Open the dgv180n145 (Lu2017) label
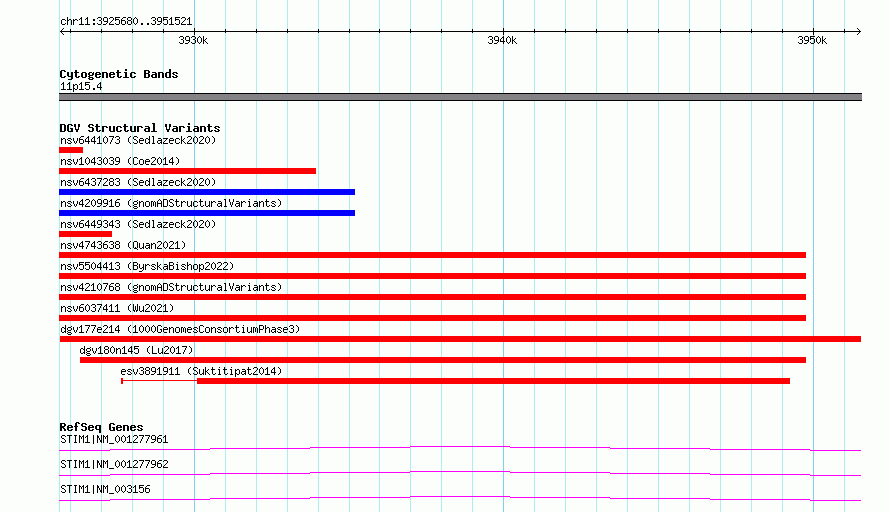 (x=136, y=350)
